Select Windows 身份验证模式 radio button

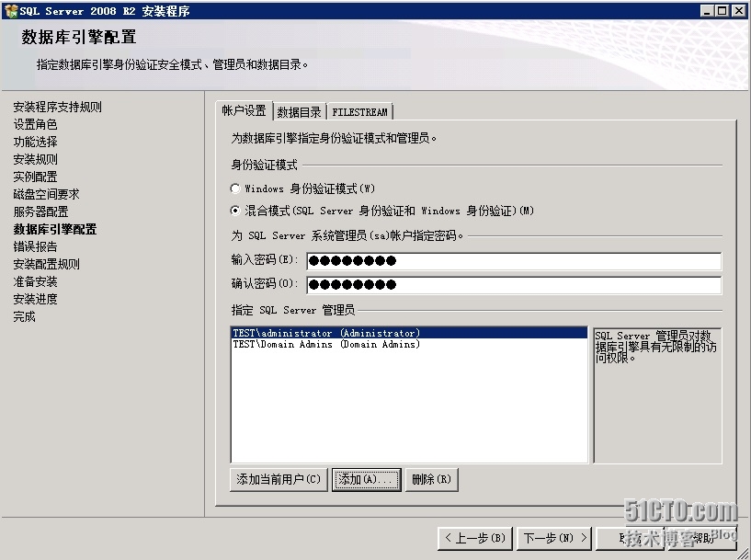click(x=235, y=189)
